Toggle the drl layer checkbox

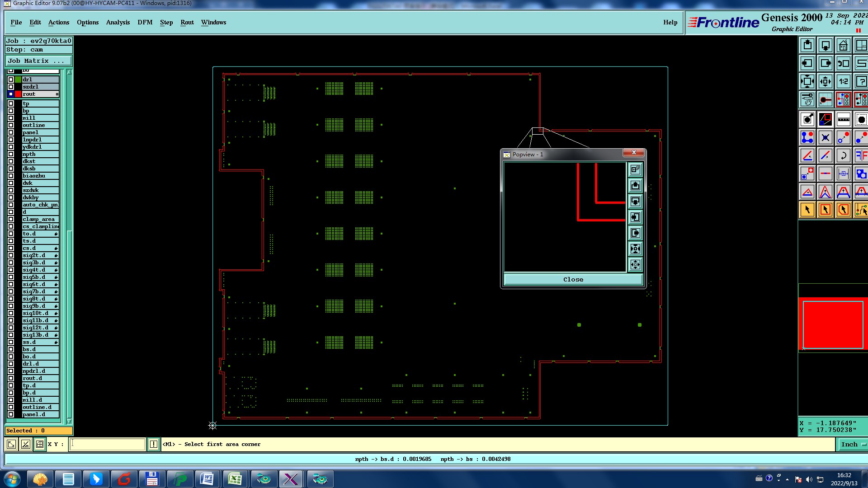click(x=11, y=80)
